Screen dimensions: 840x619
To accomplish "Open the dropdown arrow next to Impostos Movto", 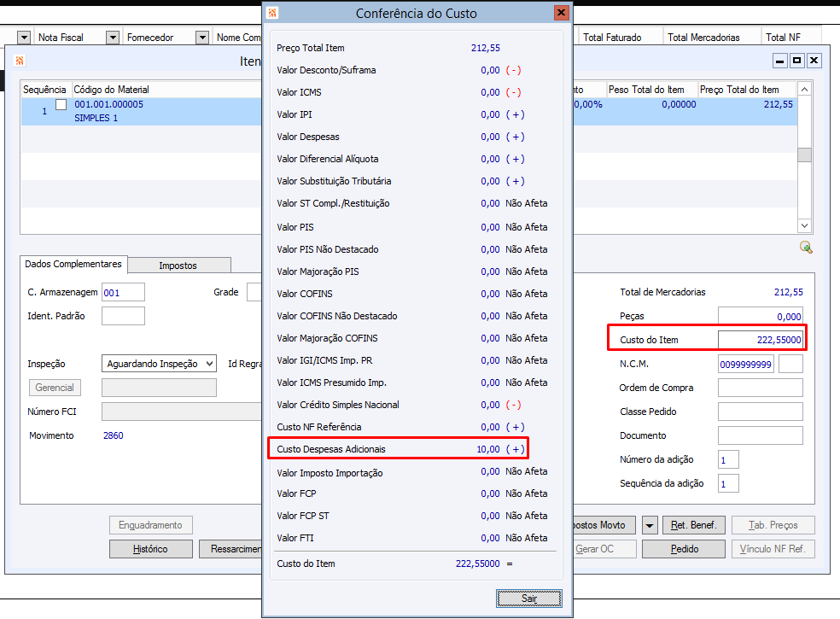I will 650,525.
